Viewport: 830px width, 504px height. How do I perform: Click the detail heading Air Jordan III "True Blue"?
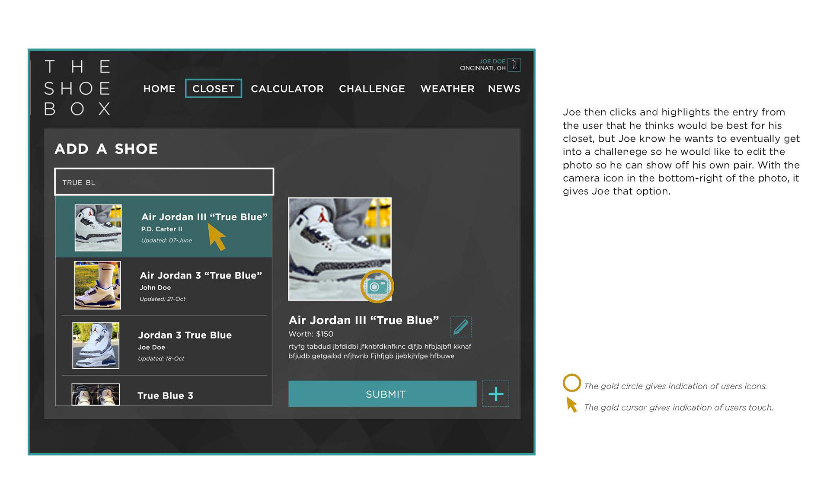(x=364, y=320)
